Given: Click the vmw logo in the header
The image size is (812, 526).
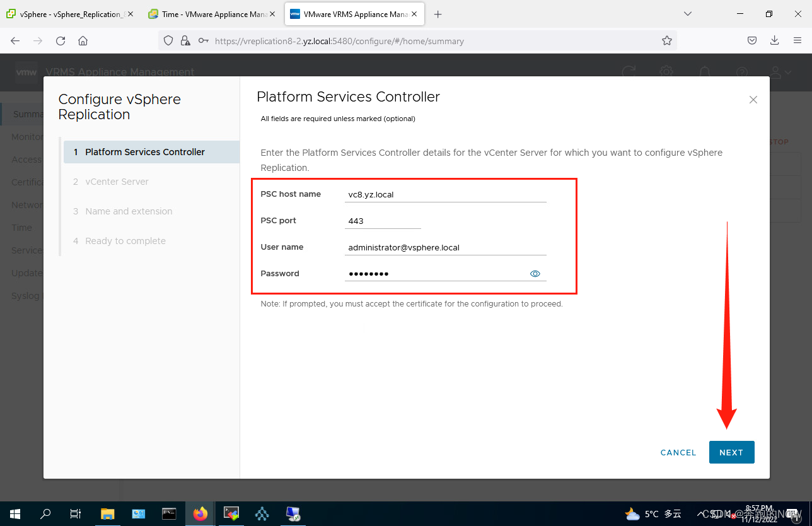Looking at the screenshot, I should [26, 72].
